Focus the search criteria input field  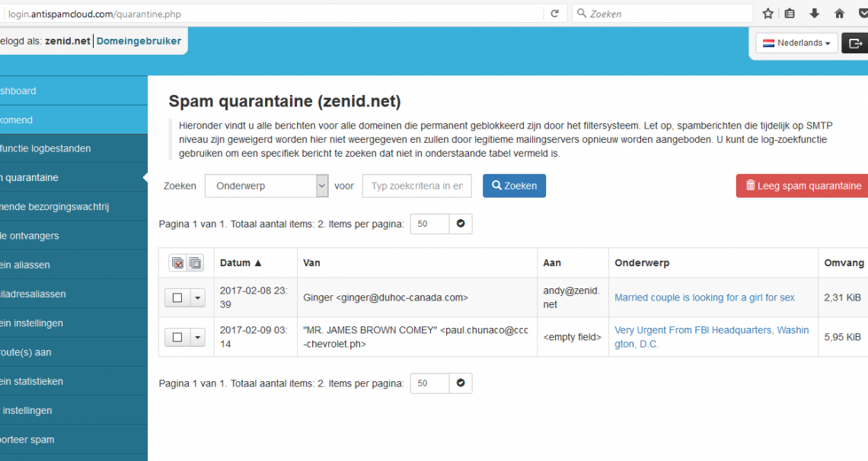(x=416, y=186)
